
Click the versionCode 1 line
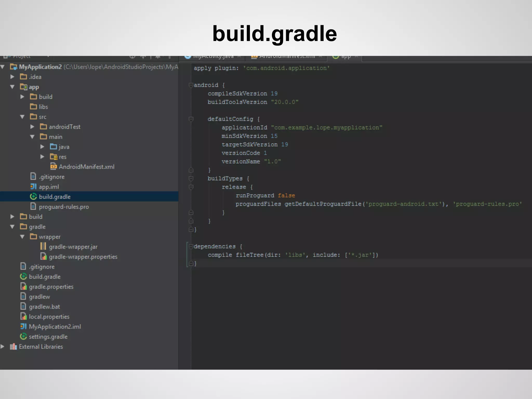click(244, 153)
